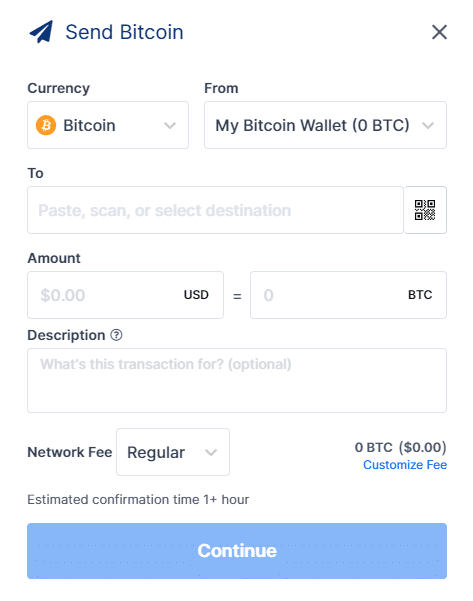The height and width of the screenshot is (601, 473).
Task: Focus the USD amount field
Action: (x=125, y=295)
